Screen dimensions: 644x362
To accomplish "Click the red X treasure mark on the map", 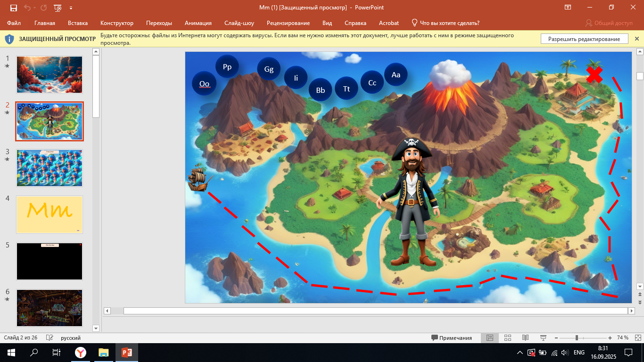I will click(x=594, y=74).
